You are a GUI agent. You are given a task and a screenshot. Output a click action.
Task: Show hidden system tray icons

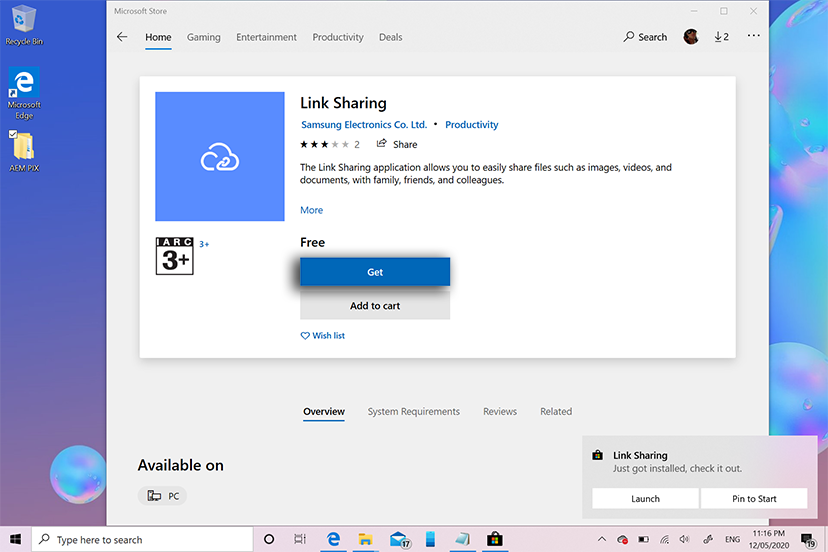coord(601,539)
